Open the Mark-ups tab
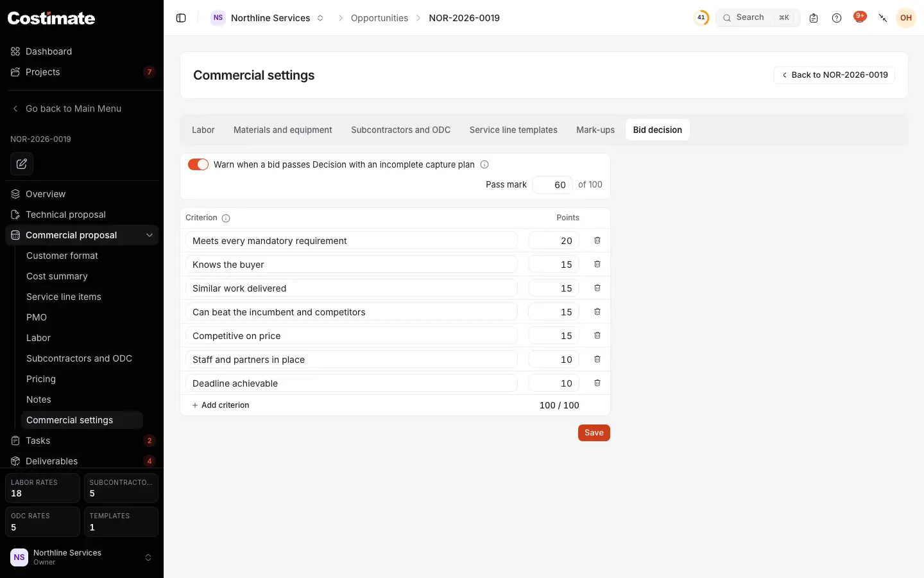 click(595, 130)
